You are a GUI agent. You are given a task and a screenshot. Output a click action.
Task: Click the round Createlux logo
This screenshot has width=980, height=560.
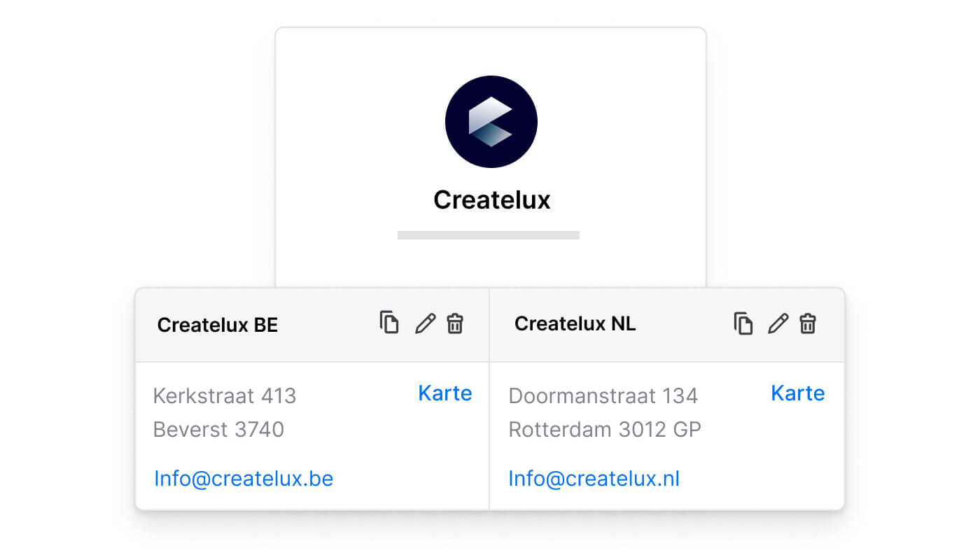(491, 122)
